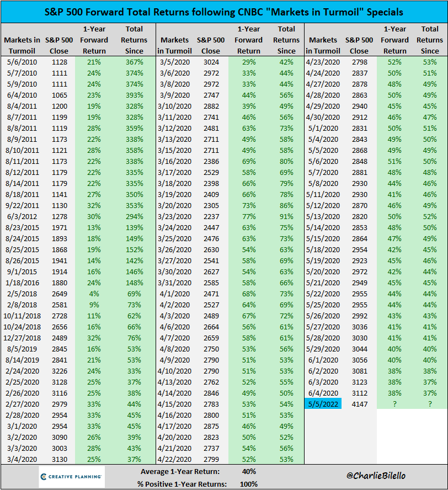
Task: Click the S&P 500 close value 2798
Action: 360,62
